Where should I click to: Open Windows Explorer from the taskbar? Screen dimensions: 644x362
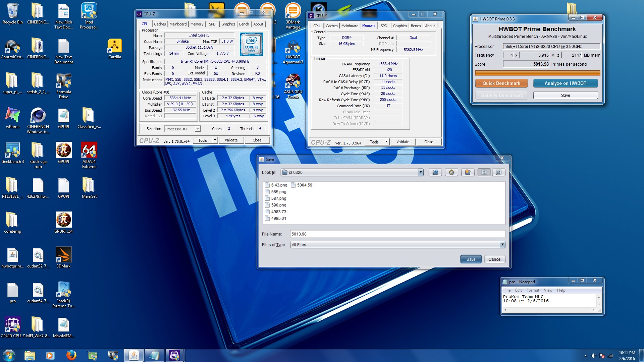click(x=30, y=355)
